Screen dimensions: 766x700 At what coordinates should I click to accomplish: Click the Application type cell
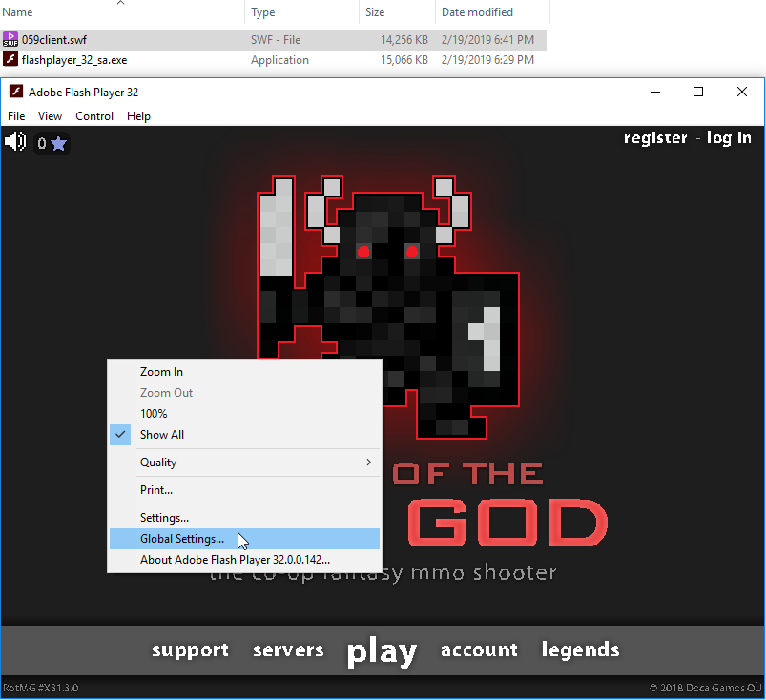(279, 59)
